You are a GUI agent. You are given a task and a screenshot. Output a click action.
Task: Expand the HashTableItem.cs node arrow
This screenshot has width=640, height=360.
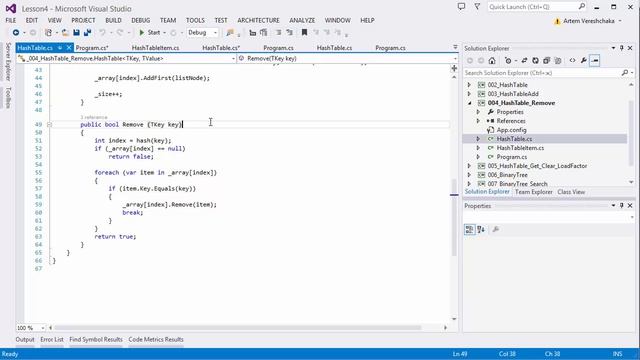pos(478,148)
